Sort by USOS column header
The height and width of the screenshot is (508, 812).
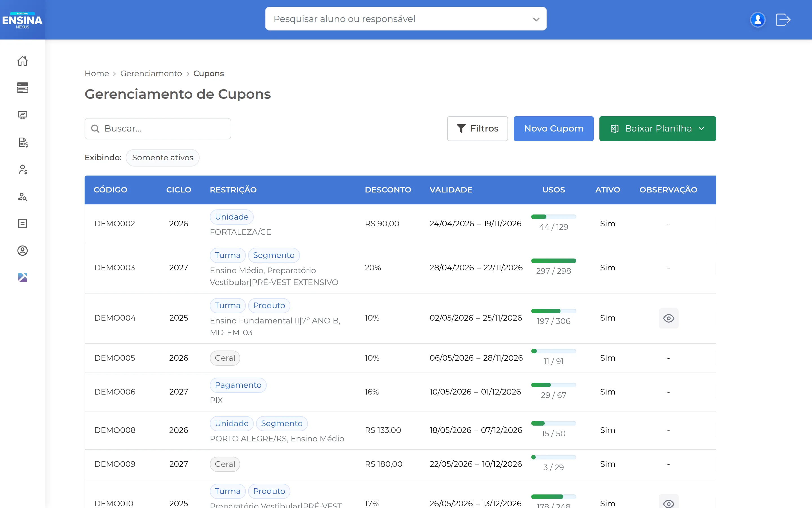coord(553,190)
